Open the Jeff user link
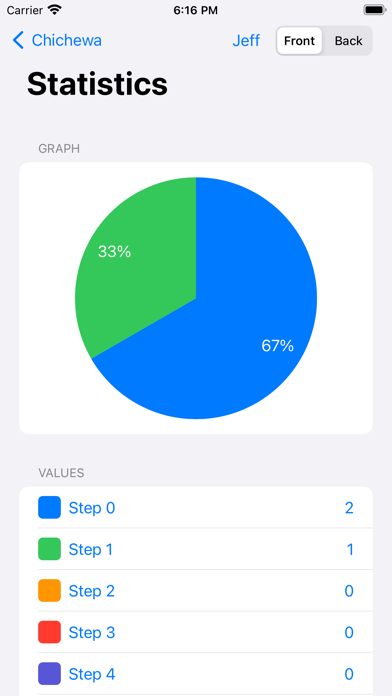Screen dimensions: 392x696 [x=246, y=41]
